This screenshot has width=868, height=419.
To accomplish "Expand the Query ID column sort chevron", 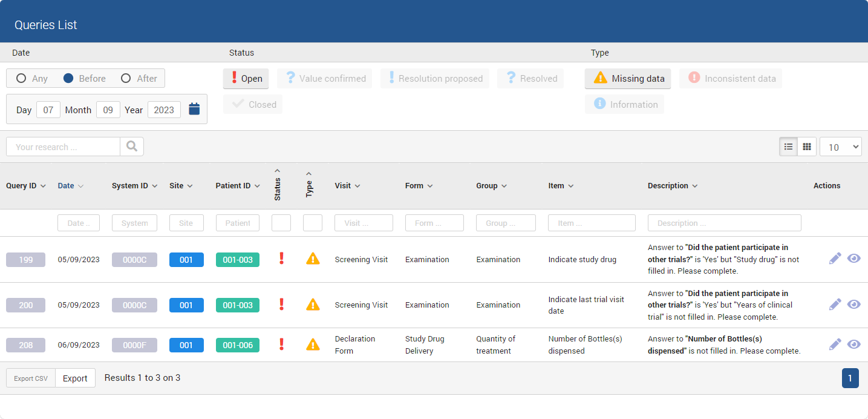I will (43, 186).
